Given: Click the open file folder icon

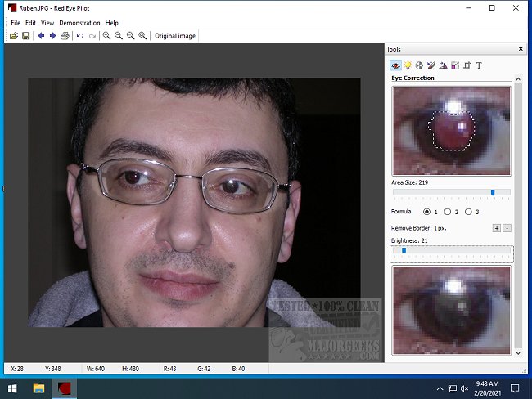Looking at the screenshot, I should (15, 36).
